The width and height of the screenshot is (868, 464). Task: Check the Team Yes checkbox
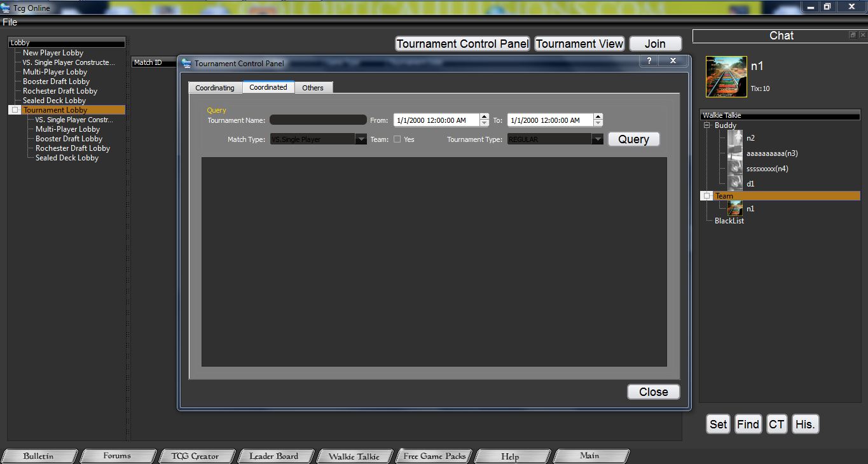pos(397,139)
